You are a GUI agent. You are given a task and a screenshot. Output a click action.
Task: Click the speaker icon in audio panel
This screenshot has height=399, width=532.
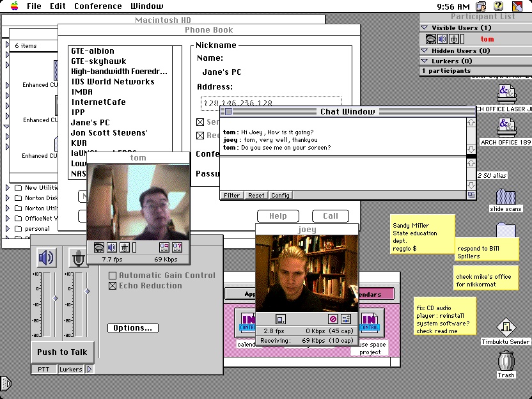[46, 258]
